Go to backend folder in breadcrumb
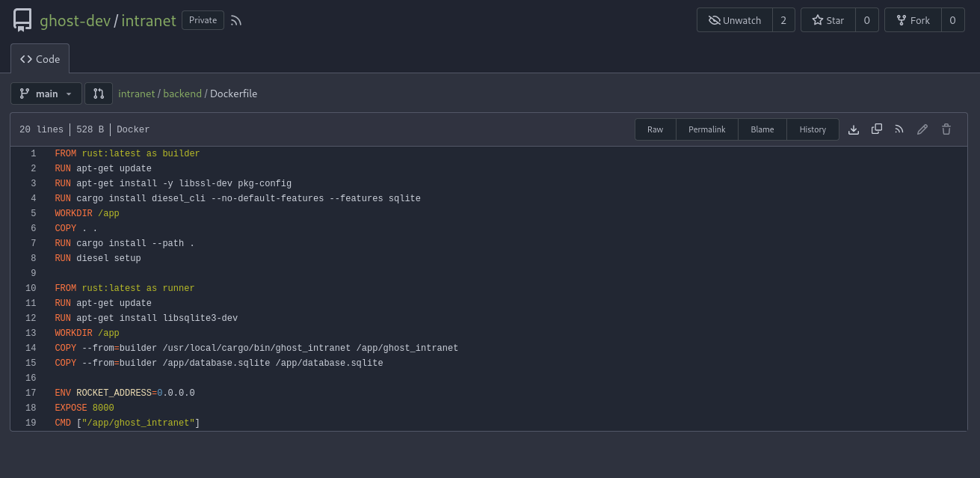Image resolution: width=980 pixels, height=478 pixels. point(182,94)
